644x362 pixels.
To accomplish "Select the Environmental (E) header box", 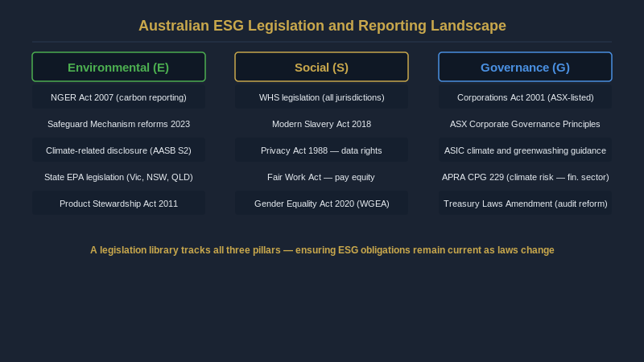I will tap(118, 67).
